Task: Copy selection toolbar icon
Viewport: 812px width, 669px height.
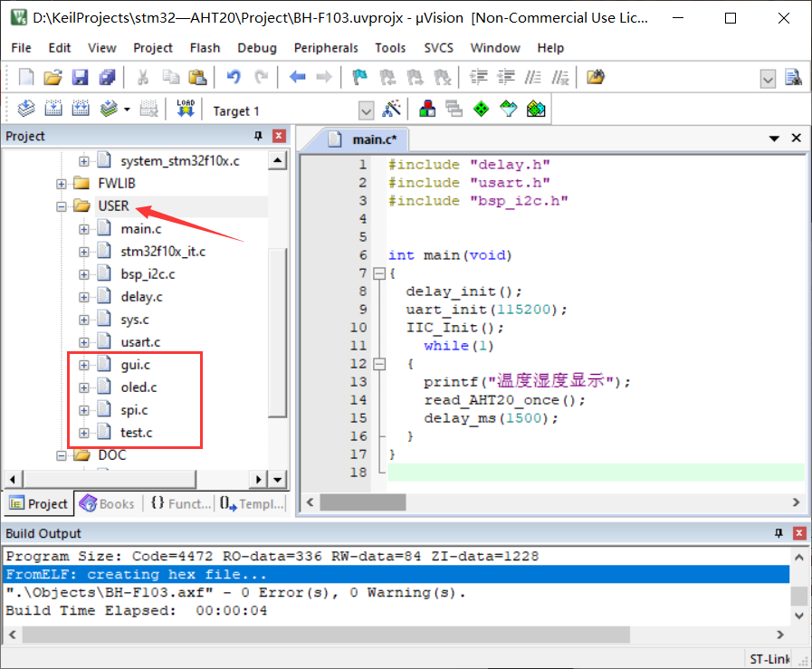Action: (170, 77)
